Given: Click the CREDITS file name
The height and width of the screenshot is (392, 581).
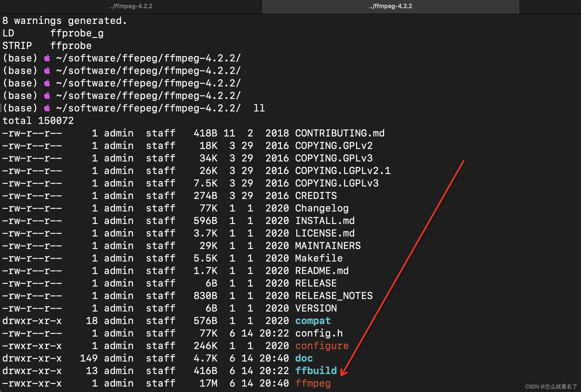Looking at the screenshot, I should [316, 196].
